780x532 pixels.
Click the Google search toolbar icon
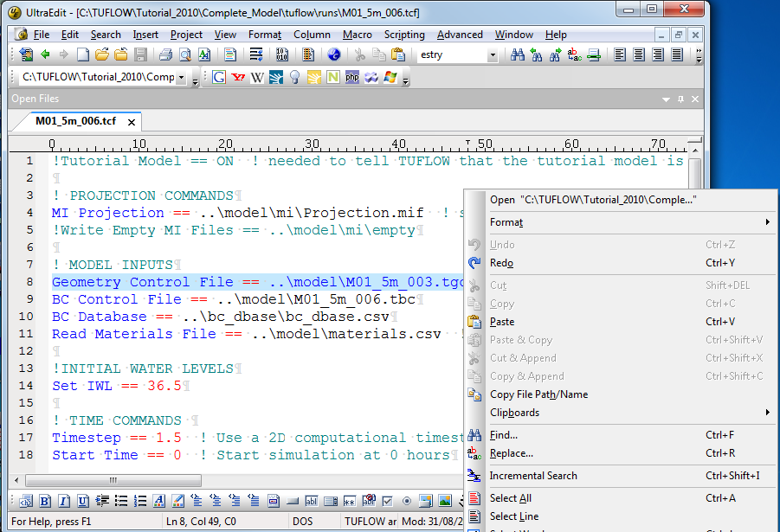pyautogui.click(x=219, y=77)
